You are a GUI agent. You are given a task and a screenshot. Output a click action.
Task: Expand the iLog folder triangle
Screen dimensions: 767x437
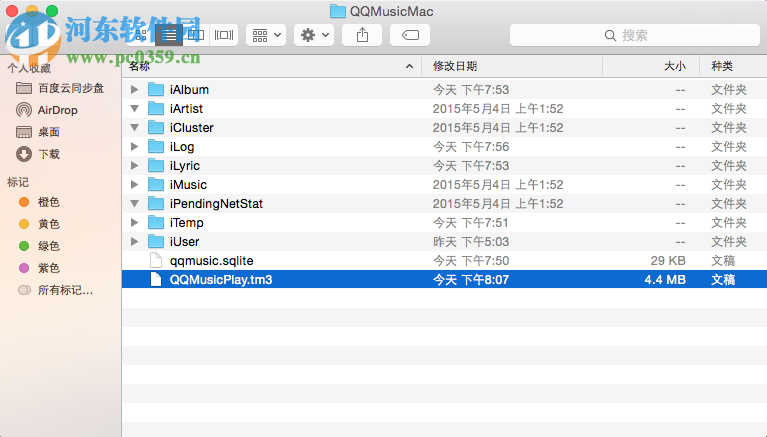click(x=135, y=147)
